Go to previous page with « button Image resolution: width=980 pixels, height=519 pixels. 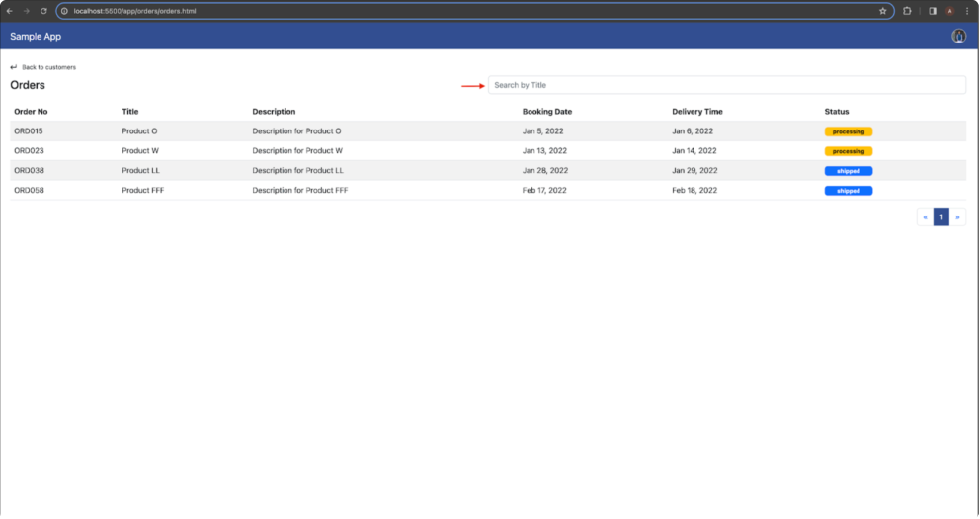click(x=925, y=216)
